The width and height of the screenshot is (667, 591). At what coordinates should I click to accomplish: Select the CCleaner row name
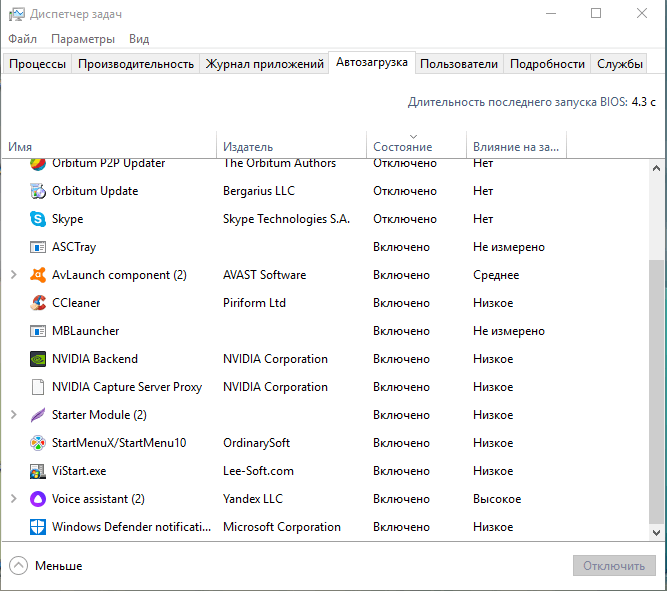[x=76, y=303]
